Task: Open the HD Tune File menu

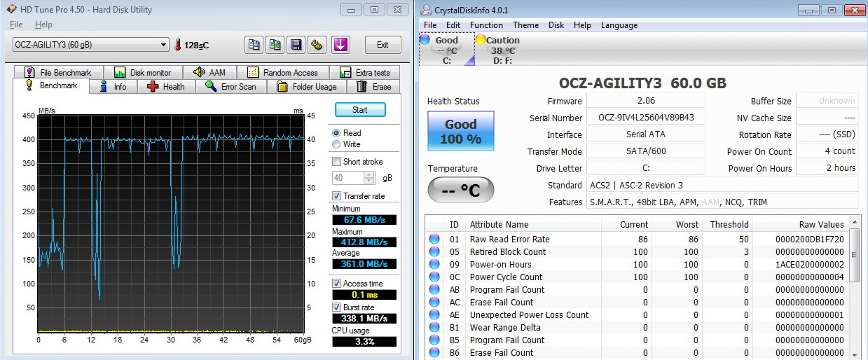Action: coord(16,25)
